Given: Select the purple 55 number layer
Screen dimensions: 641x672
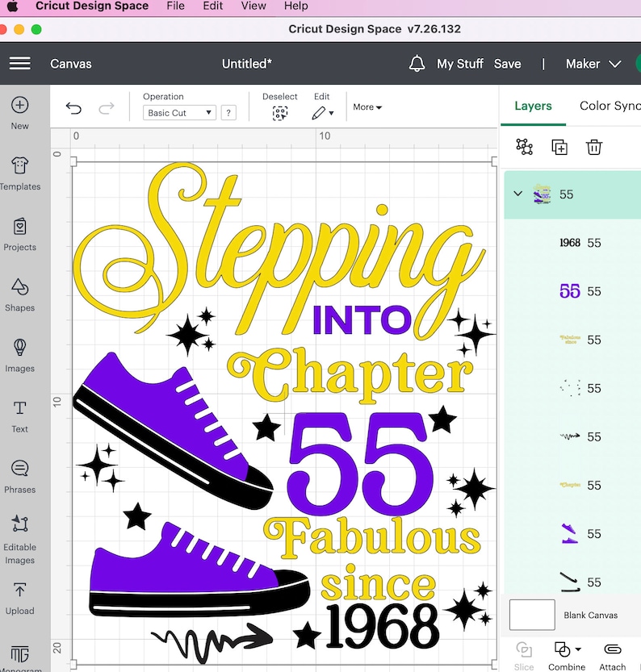Looking at the screenshot, I should pos(573,291).
